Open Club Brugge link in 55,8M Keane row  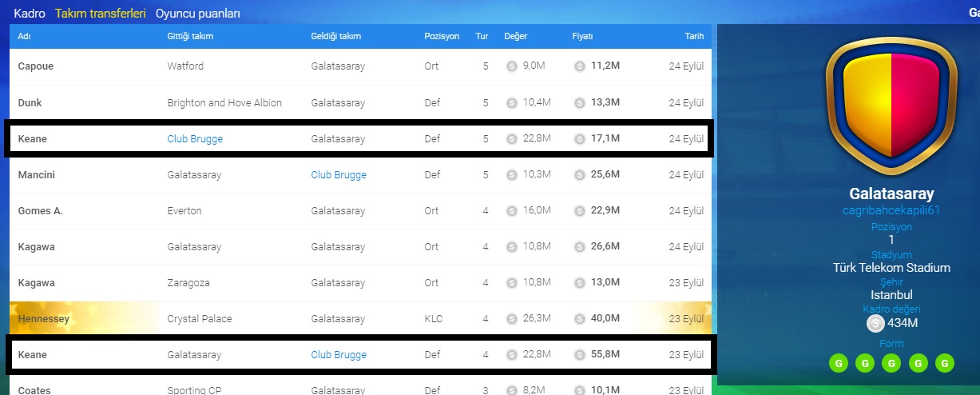[339, 355]
